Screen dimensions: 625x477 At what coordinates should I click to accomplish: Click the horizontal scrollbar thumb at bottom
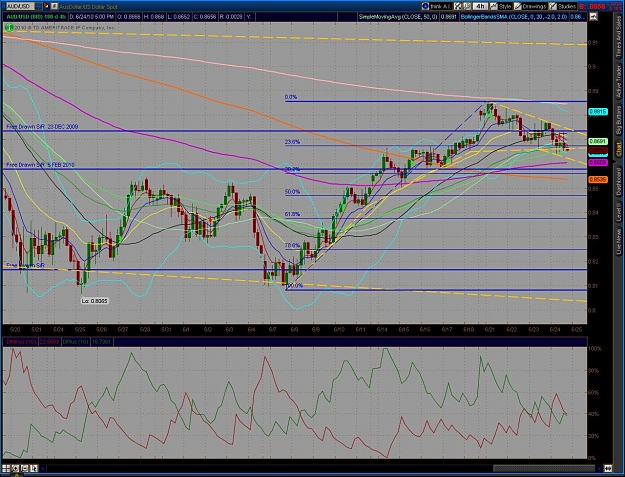click(x=544, y=468)
